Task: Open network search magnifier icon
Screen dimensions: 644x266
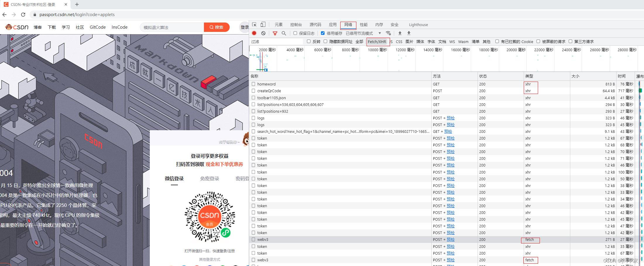Action: click(284, 33)
